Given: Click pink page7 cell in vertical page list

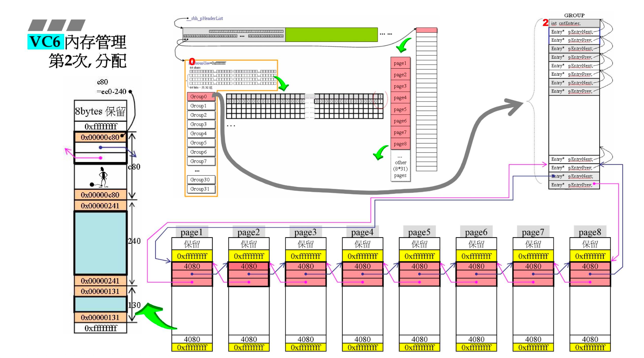Looking at the screenshot, I should [x=400, y=132].
